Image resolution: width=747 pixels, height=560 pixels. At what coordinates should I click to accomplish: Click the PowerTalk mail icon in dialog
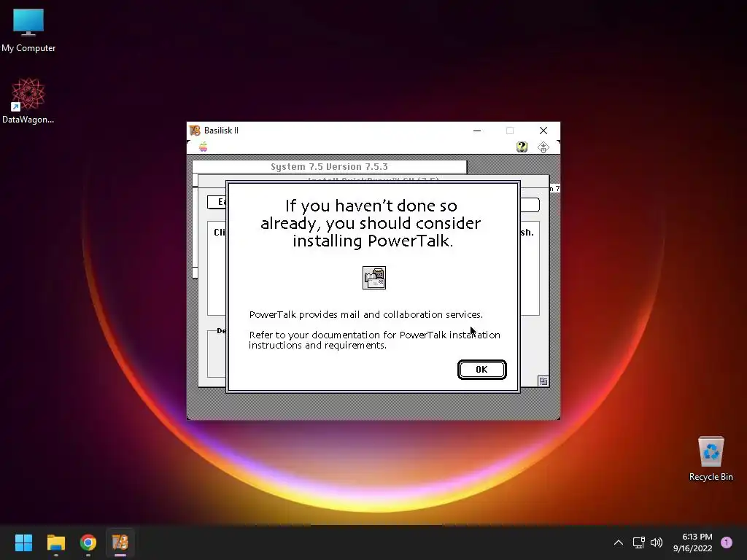tap(374, 278)
